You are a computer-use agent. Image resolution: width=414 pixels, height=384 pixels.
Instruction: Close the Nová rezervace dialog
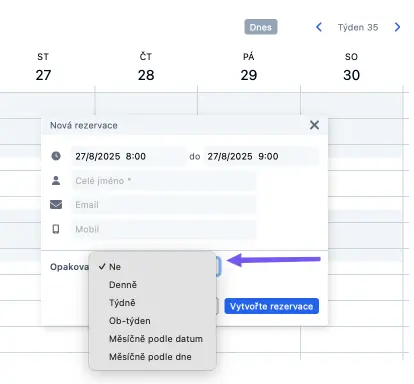pos(314,125)
